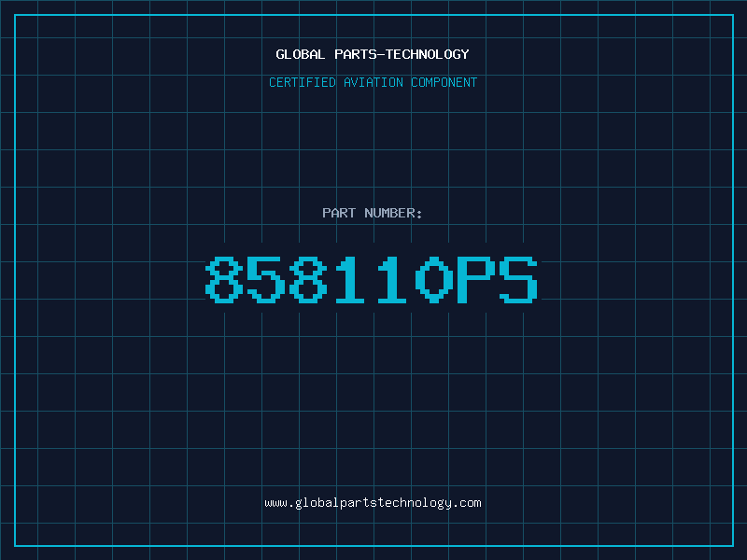747x560 pixels.
Task: Click the PART NUMBER: label
Action: (x=372, y=213)
